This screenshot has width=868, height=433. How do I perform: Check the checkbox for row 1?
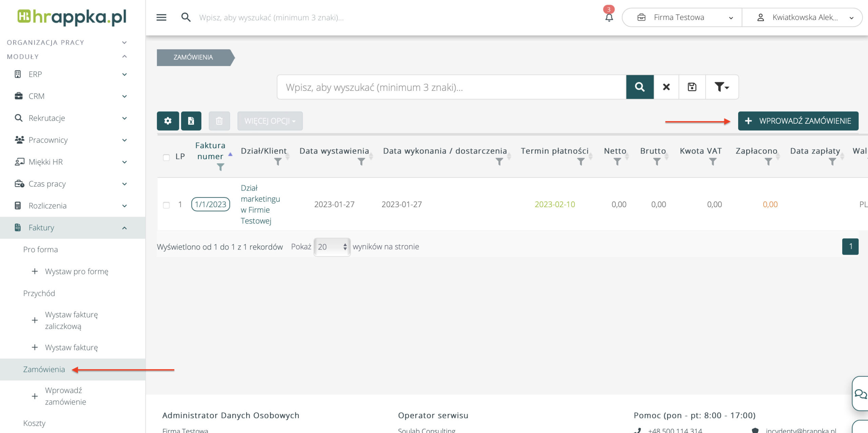click(x=166, y=205)
